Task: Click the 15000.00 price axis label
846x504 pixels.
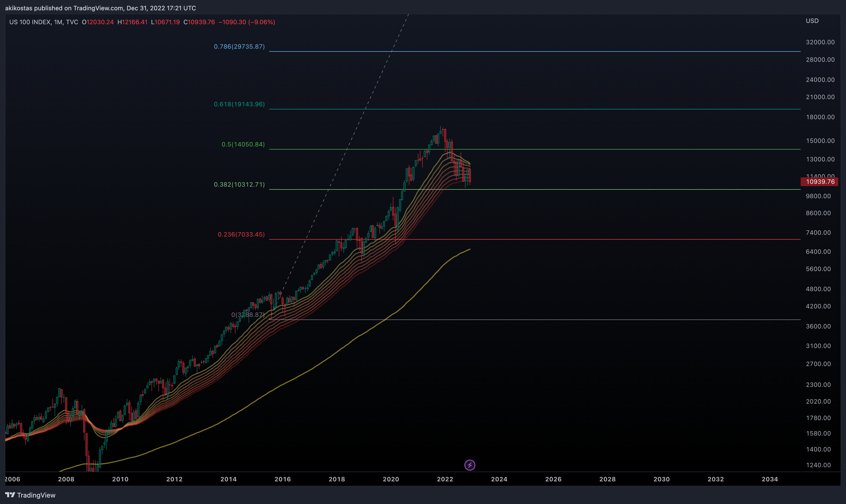Action: click(x=820, y=141)
